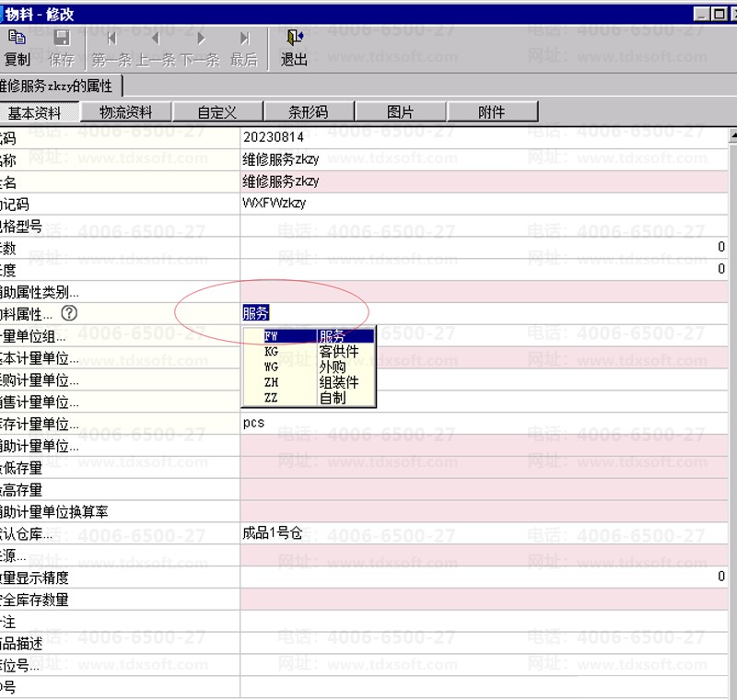Click the 产品描述 value field
Viewport: 737px width, 700px height.
tap(485, 643)
